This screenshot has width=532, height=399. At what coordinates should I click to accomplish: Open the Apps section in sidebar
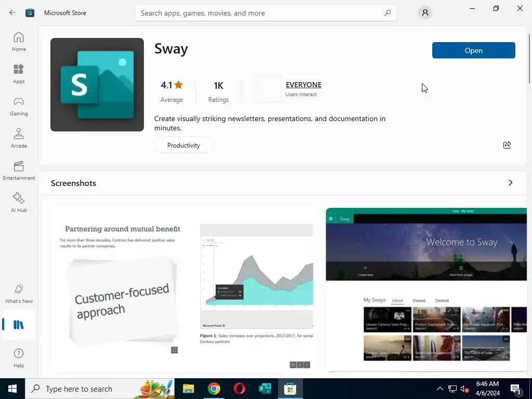coord(19,74)
